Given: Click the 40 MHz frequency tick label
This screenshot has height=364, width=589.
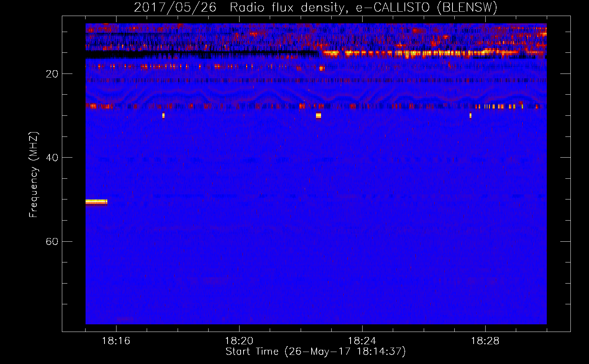Looking at the screenshot, I should 52,158.
